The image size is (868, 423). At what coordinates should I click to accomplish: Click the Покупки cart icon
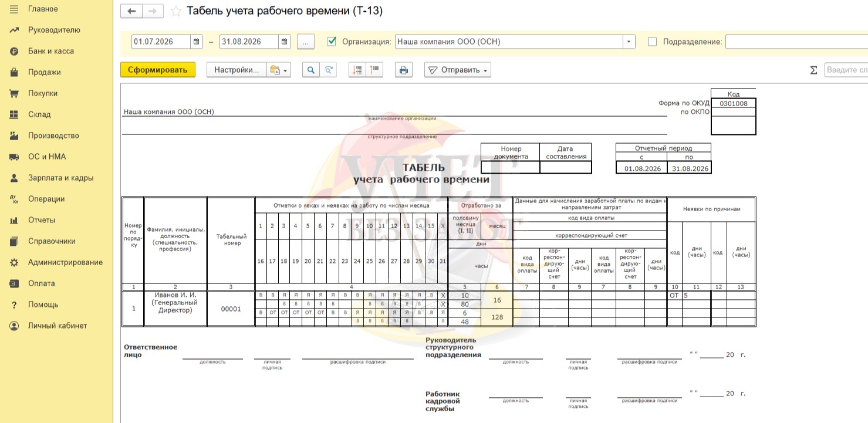(14, 93)
